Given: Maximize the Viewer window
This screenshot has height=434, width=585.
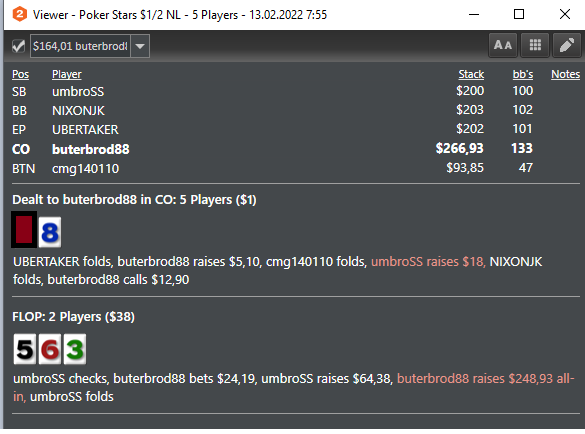Looking at the screenshot, I should click(519, 15).
